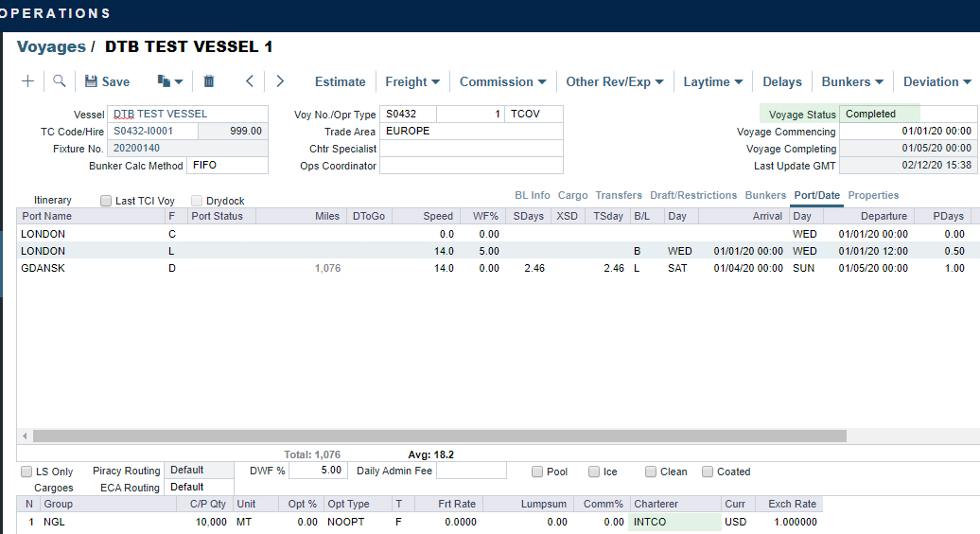Follow the Voyages breadcrumb link
Screen dimensions: 980x534
coord(51,46)
